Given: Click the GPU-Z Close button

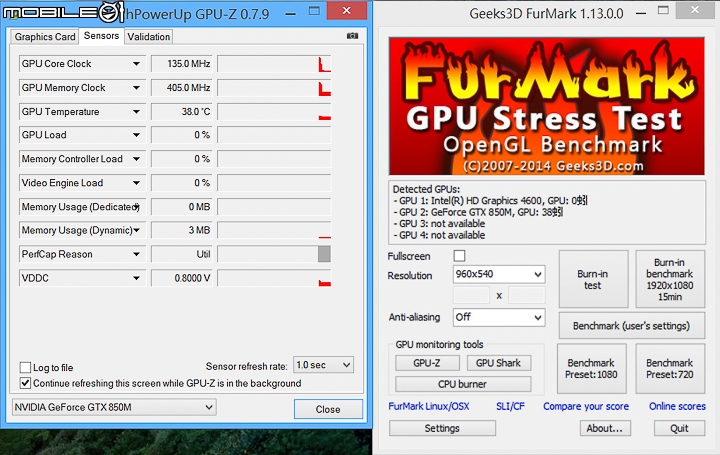Looking at the screenshot, I should tap(328, 409).
